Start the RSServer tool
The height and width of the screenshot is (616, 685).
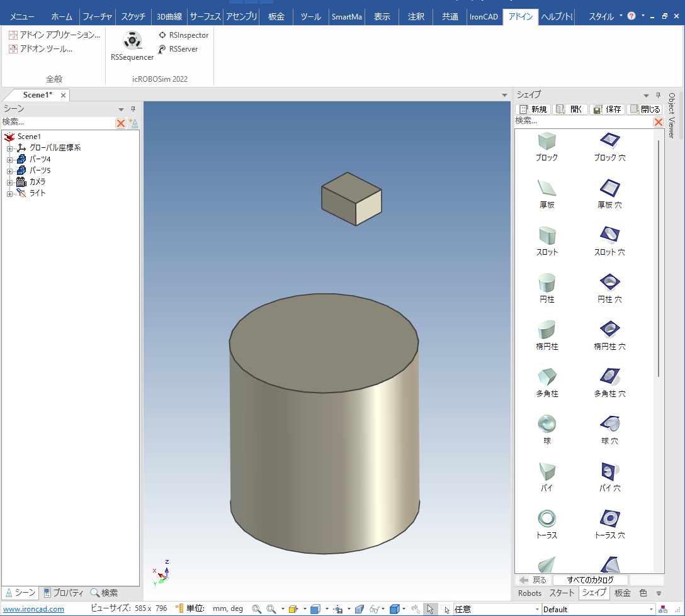click(183, 49)
